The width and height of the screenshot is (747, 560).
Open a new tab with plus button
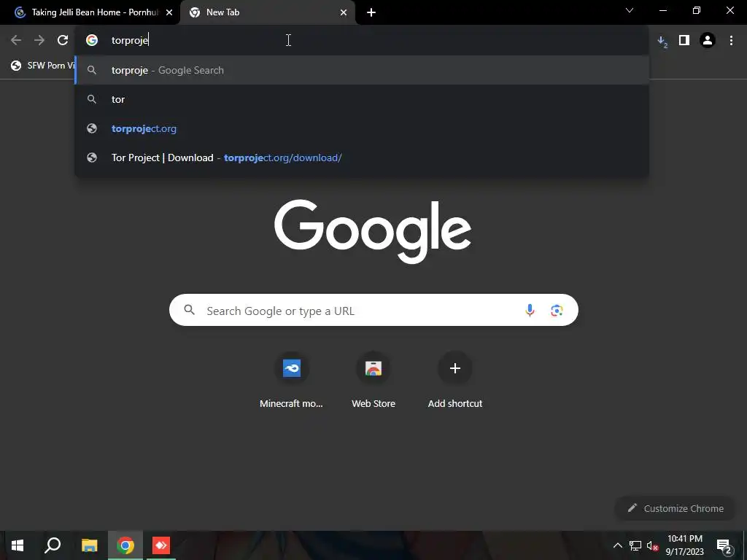(x=371, y=13)
